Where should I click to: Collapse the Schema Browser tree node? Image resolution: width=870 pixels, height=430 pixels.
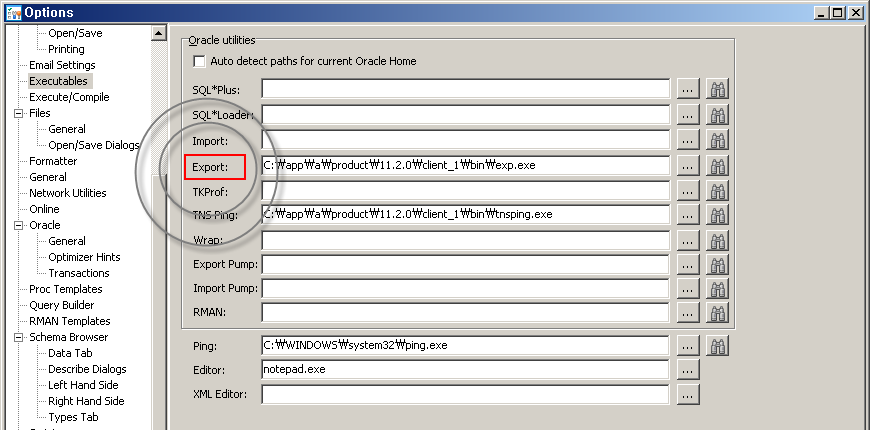19,337
